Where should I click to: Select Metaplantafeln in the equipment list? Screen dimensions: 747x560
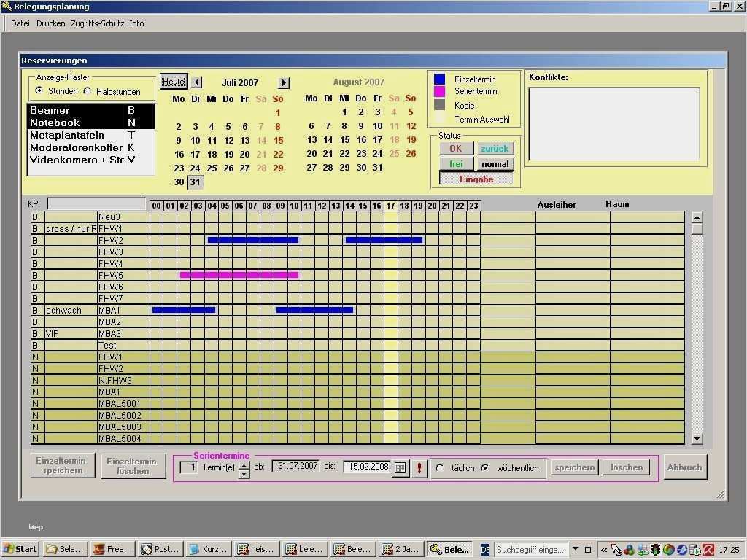[67, 135]
